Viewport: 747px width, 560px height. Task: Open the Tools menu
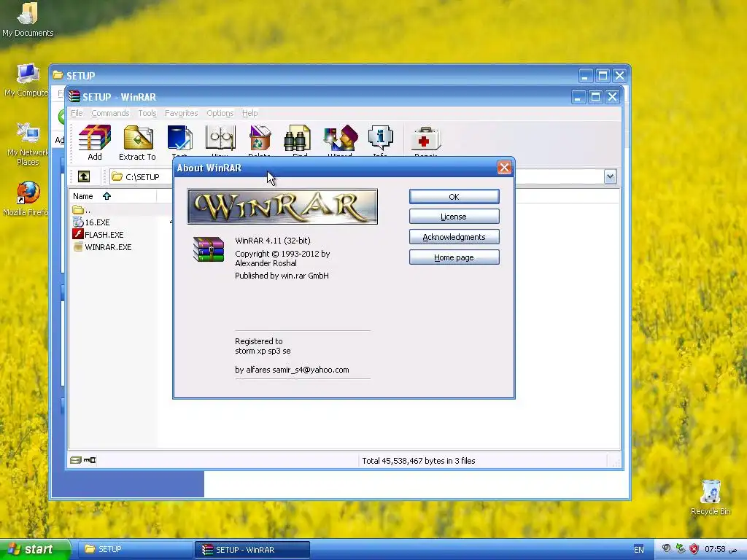[x=147, y=113]
